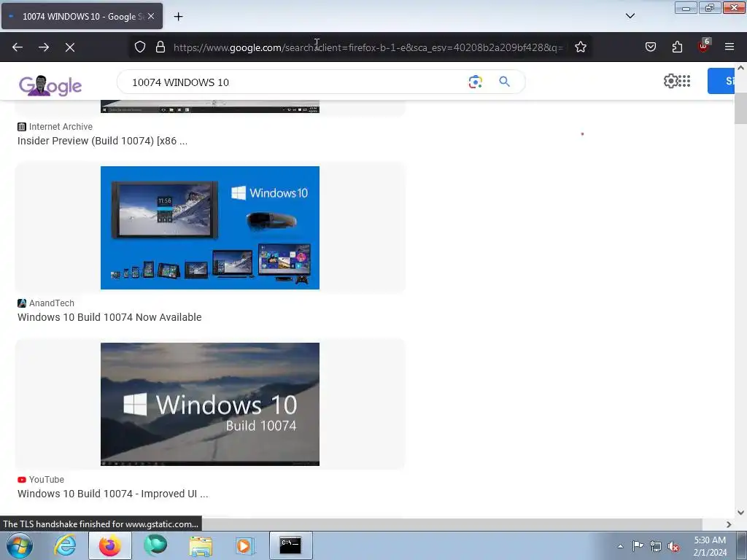
Task: Open Windows Media Player from taskbar
Action: pos(246,545)
